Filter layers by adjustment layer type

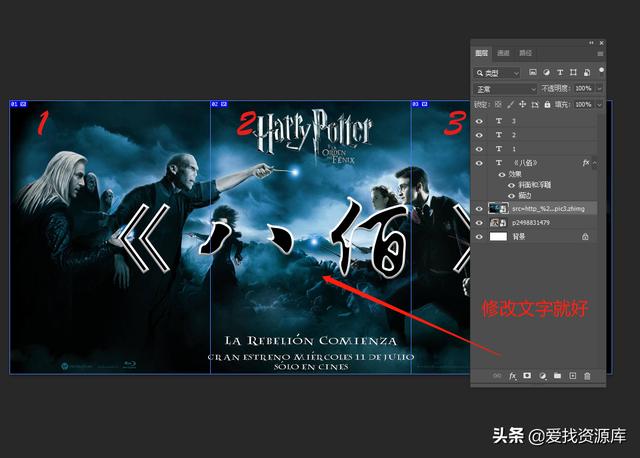pyautogui.click(x=546, y=73)
